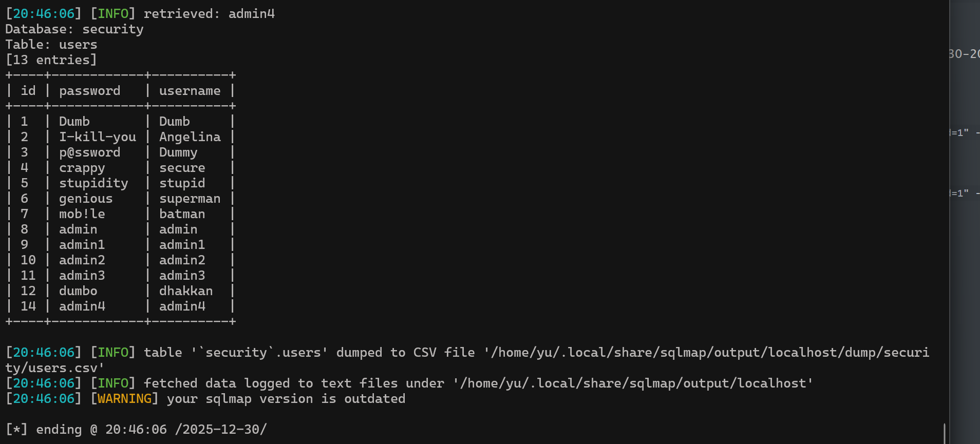Click 'your sqlmap version is outdated' message
980x444 pixels.
click(286, 399)
